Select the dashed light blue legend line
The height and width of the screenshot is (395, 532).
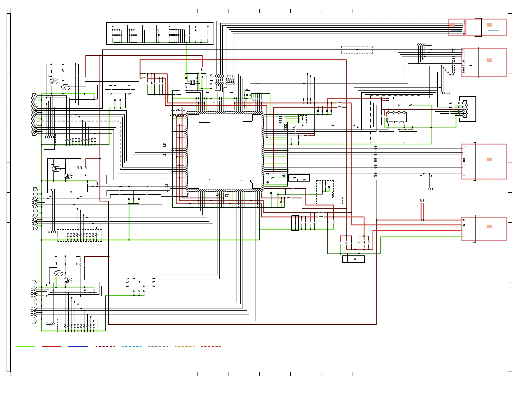click(132, 346)
